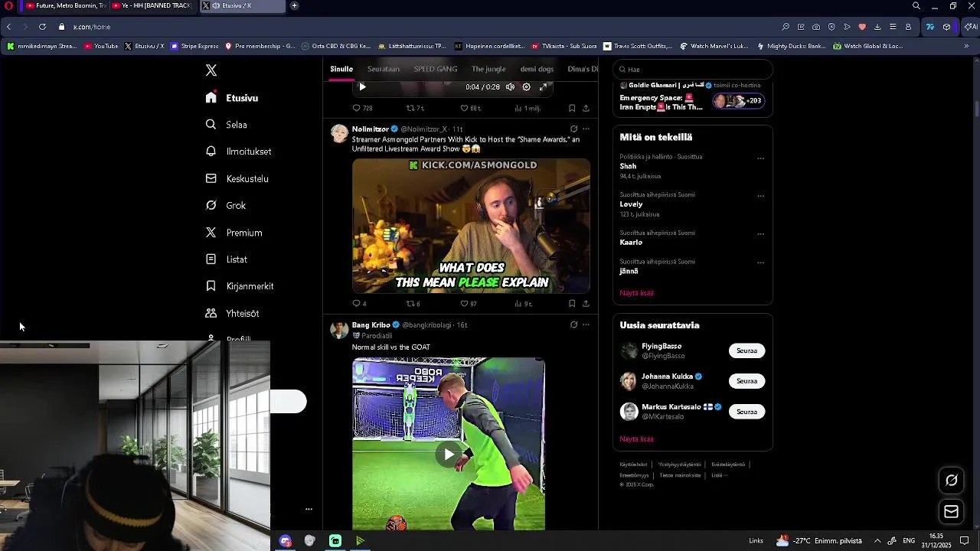Open the floating Grok button
Viewport: 980px width, 551px height.
tap(952, 481)
